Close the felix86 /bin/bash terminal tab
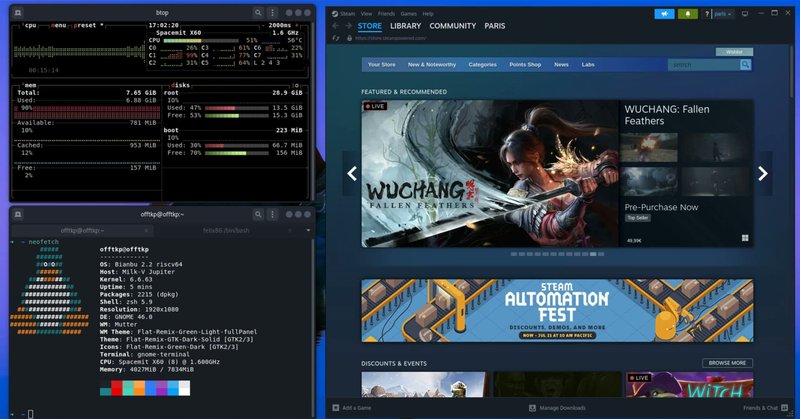 pos(290,231)
